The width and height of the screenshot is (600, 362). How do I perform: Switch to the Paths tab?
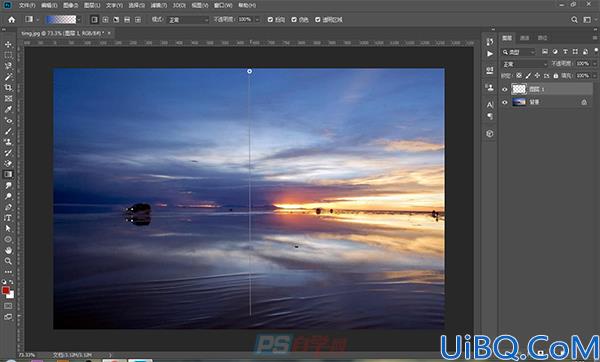pos(542,38)
